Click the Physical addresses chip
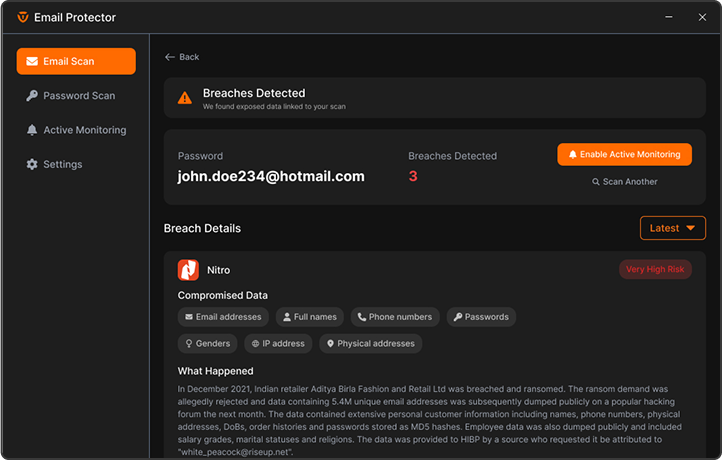This screenshot has width=722, height=460. (369, 343)
